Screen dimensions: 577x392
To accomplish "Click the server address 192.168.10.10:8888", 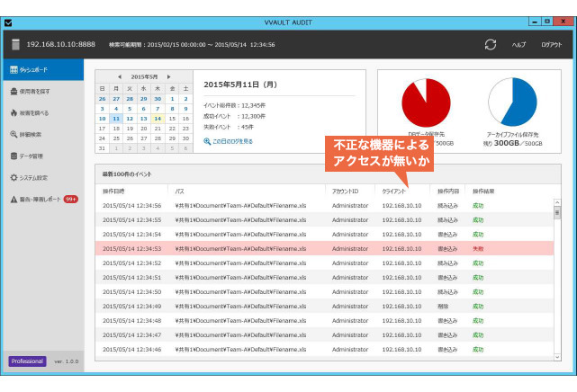I will tap(60, 44).
